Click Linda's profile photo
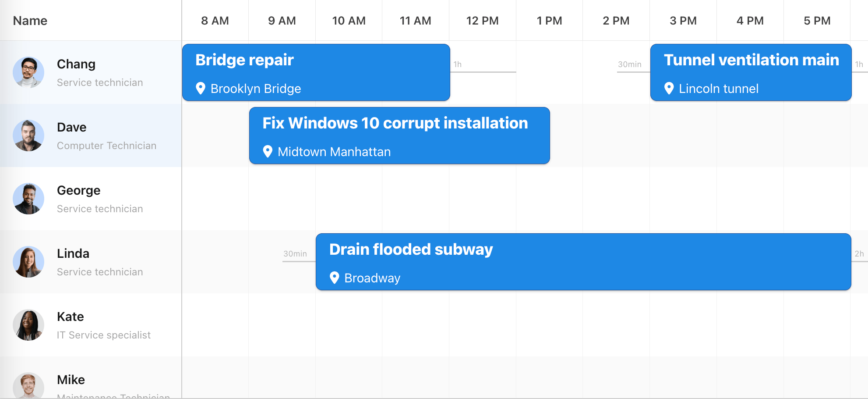Image resolution: width=868 pixels, height=399 pixels. point(28,262)
